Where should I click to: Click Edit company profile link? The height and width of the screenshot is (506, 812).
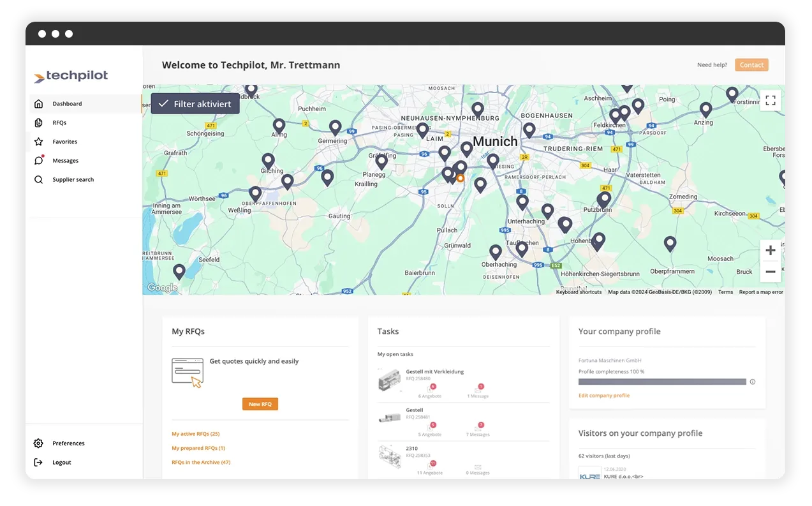click(604, 396)
